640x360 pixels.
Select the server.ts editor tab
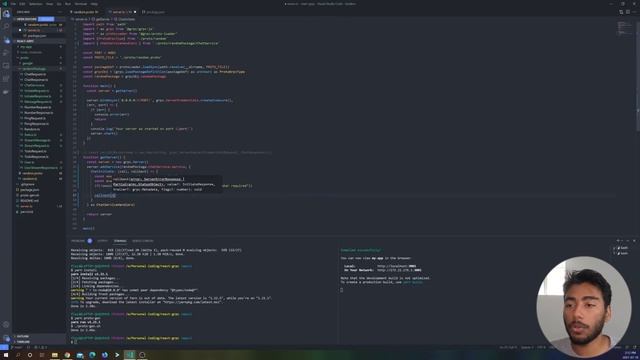pyautogui.click(x=121, y=12)
